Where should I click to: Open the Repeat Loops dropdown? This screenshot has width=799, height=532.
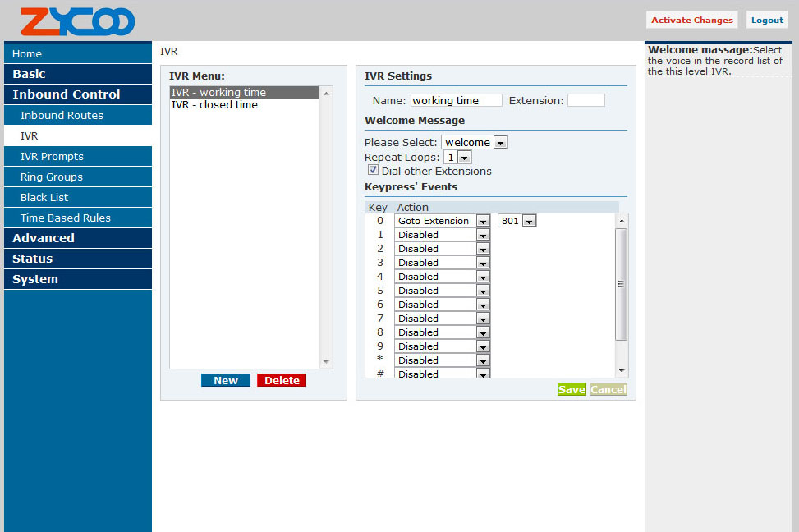click(457, 157)
